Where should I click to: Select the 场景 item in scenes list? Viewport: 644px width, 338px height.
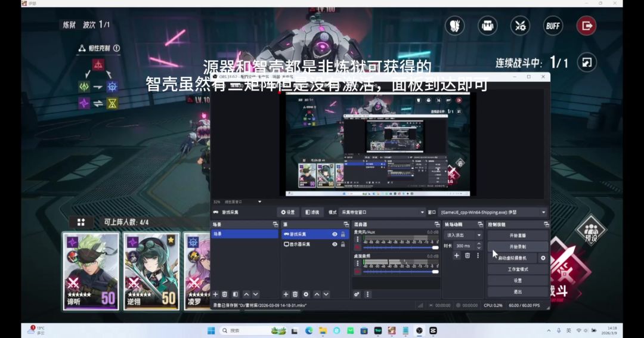244,234
